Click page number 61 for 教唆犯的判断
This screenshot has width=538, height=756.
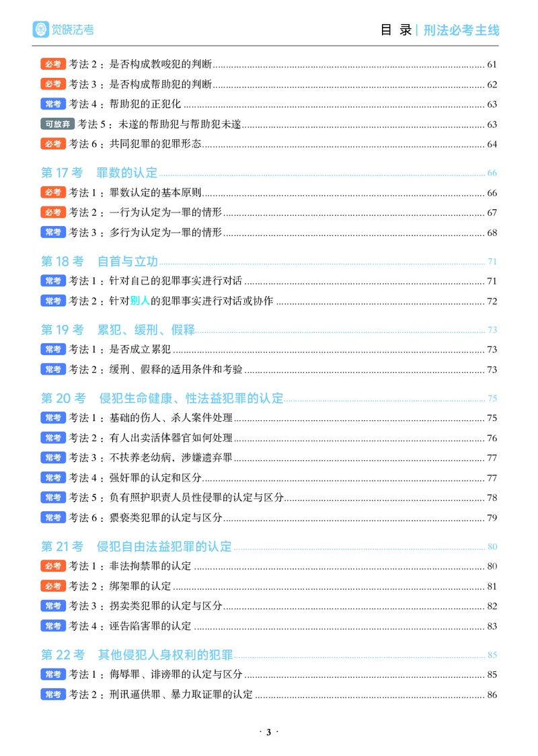[492, 65]
